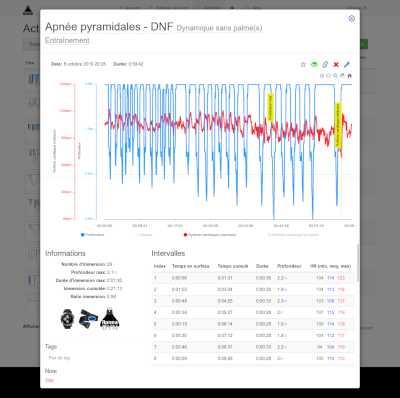This screenshot has width=400, height=398.
Task: Toggle the Profondeur legend series
Action: pos(93,235)
